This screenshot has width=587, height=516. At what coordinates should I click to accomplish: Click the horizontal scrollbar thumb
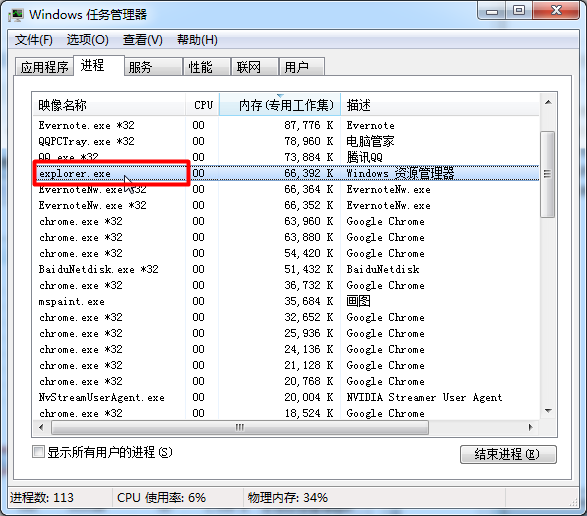240,427
